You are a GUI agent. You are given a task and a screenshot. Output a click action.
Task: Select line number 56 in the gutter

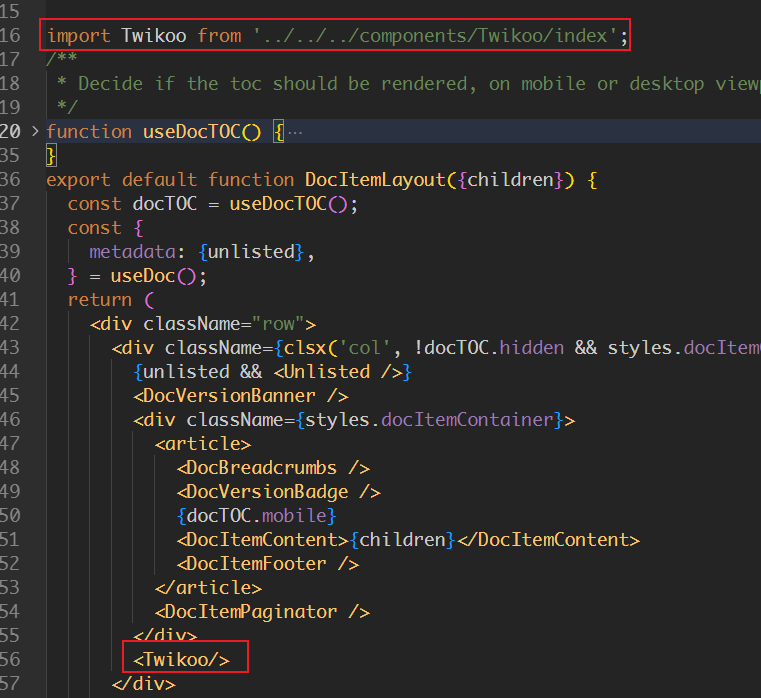point(11,660)
